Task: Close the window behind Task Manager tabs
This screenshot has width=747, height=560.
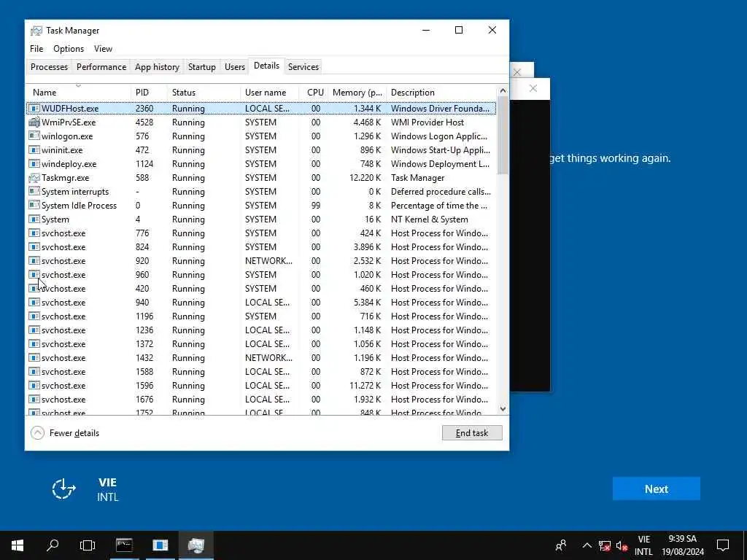Action: coord(517,72)
